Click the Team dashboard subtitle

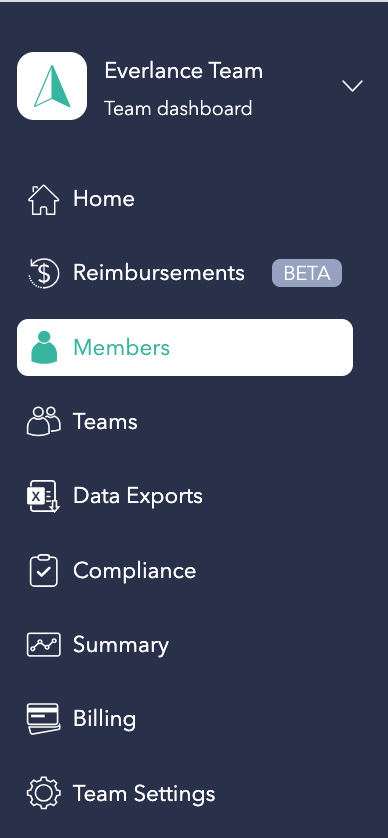(178, 108)
